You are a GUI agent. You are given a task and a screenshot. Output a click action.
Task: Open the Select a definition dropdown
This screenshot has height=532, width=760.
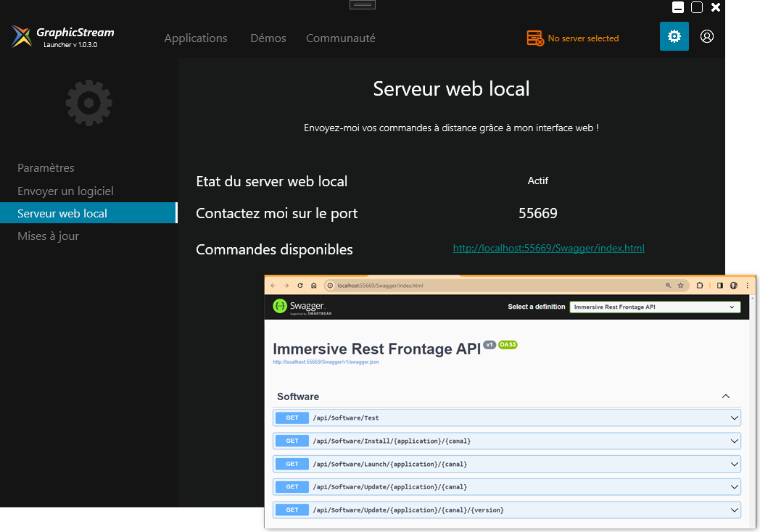655,307
